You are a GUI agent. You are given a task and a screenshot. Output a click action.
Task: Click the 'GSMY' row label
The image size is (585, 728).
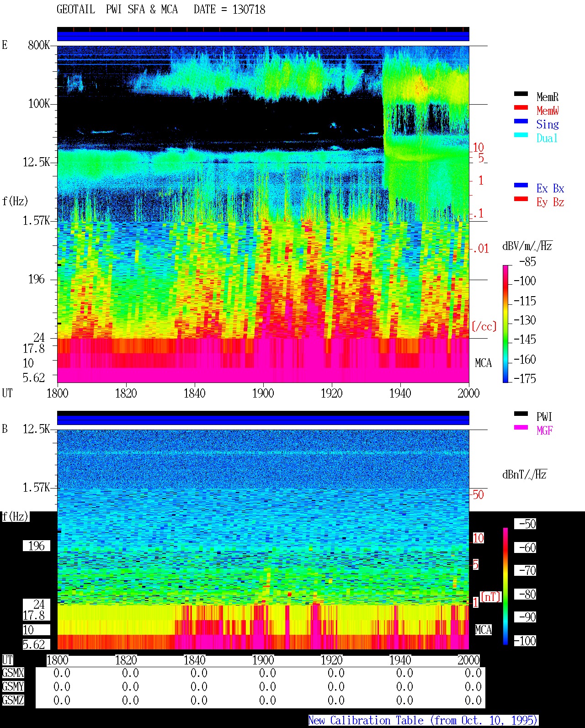(x=13, y=686)
